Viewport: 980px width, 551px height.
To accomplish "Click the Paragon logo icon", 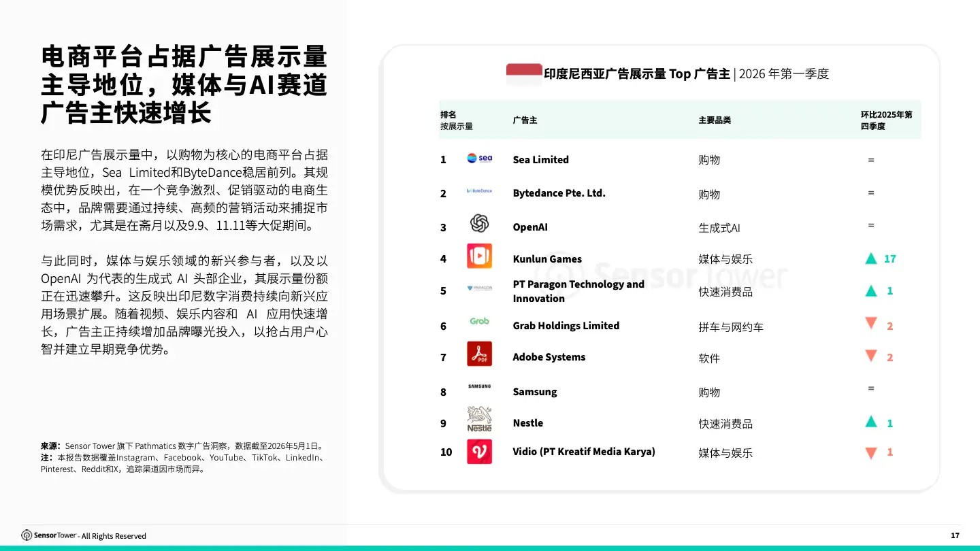I will coord(479,288).
